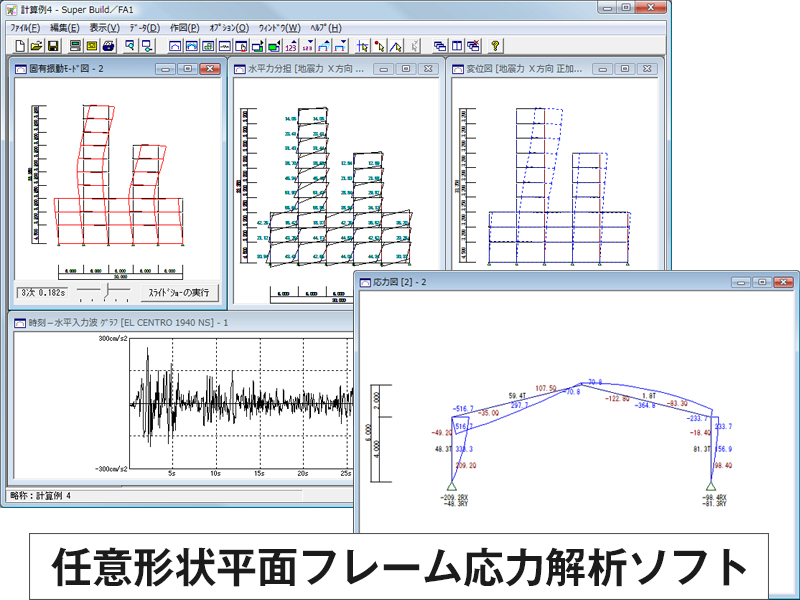Click the vibration mode order slider

pos(104,293)
